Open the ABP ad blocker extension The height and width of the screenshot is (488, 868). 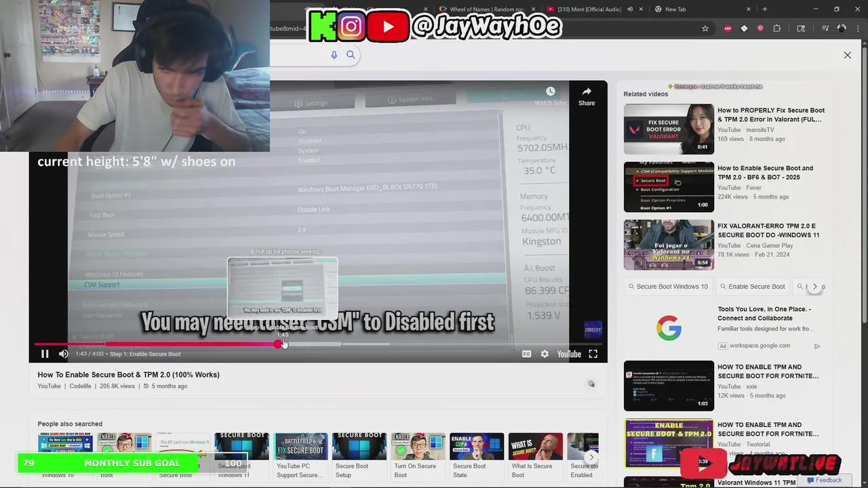pos(728,28)
